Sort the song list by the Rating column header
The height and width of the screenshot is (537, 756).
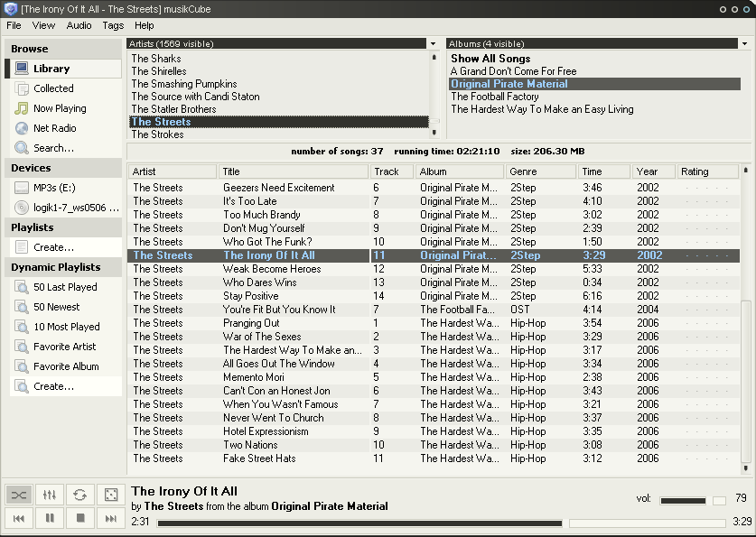click(x=708, y=171)
